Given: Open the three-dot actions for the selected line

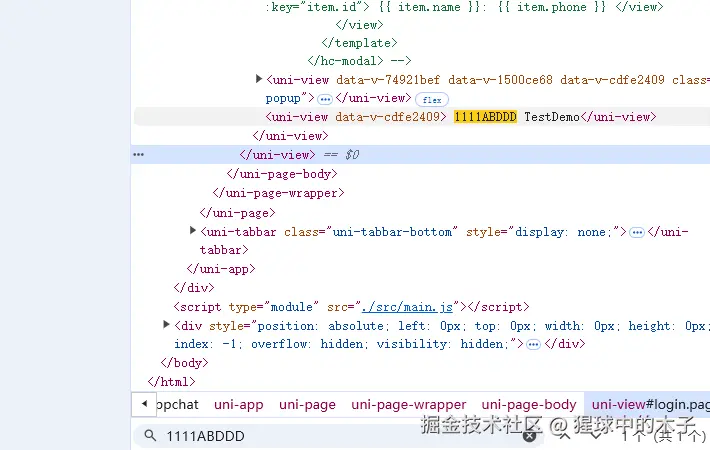Looking at the screenshot, I should coord(139,155).
